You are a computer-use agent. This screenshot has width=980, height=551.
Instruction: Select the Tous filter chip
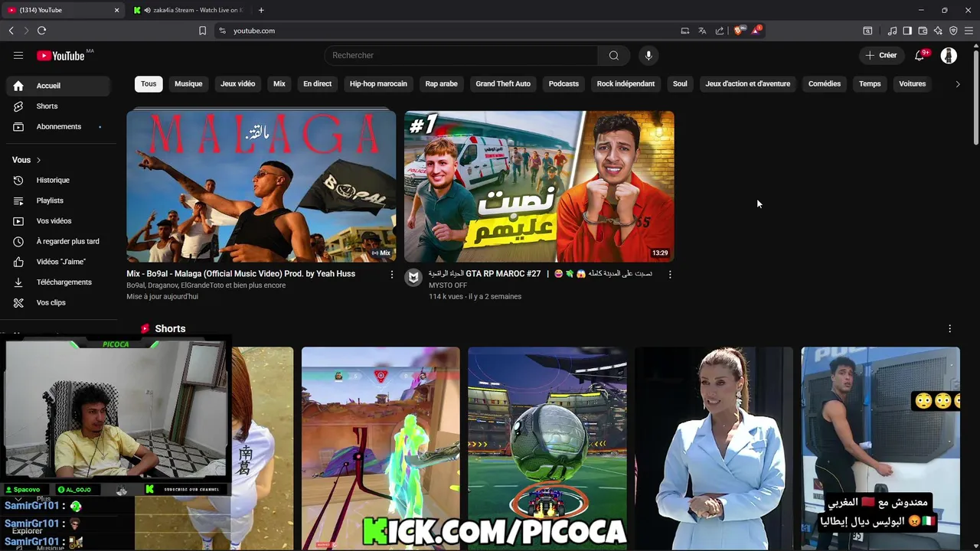pyautogui.click(x=149, y=83)
